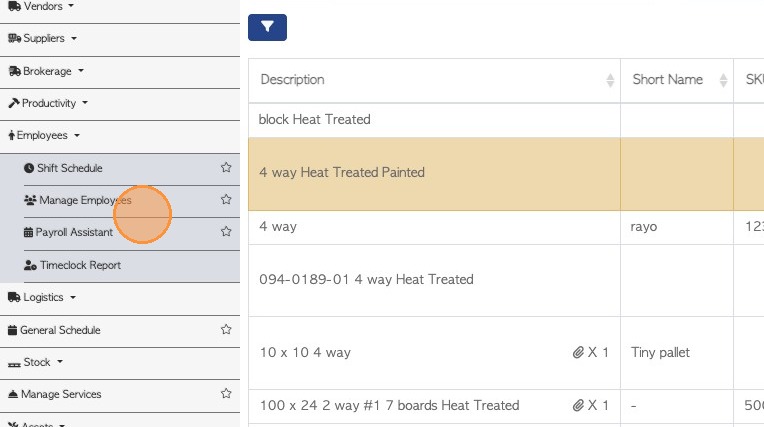Click the paperclip on 10 x 10 4 way
This screenshot has width=764, height=427.
pos(578,352)
